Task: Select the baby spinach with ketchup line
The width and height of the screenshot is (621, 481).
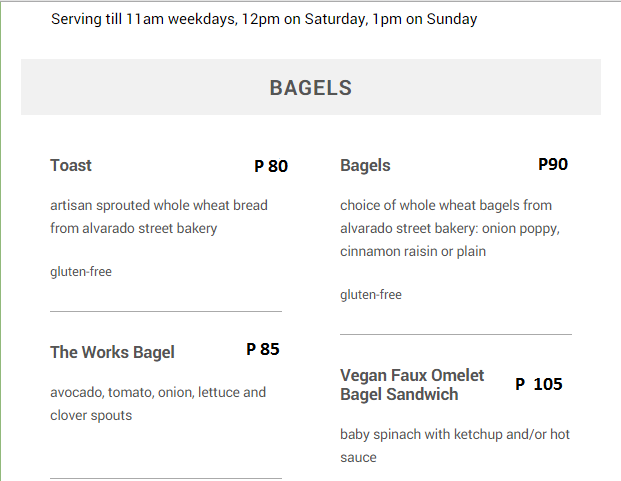Action: click(455, 435)
